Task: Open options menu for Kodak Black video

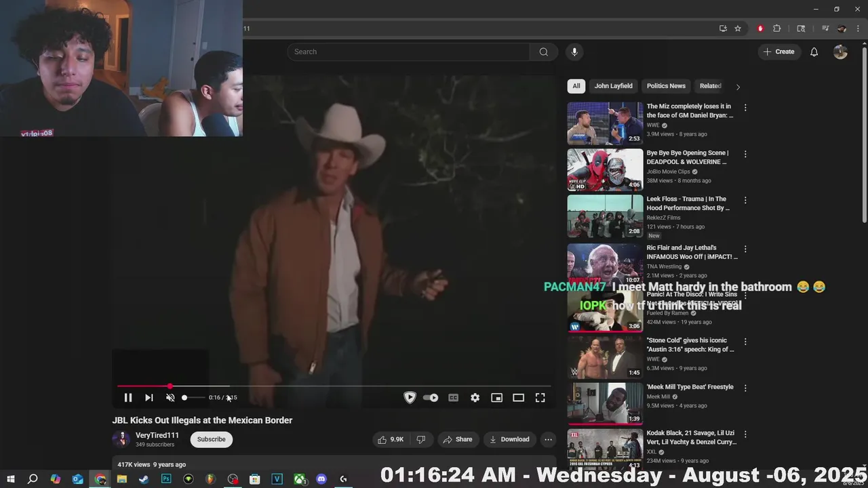Action: pyautogui.click(x=745, y=434)
